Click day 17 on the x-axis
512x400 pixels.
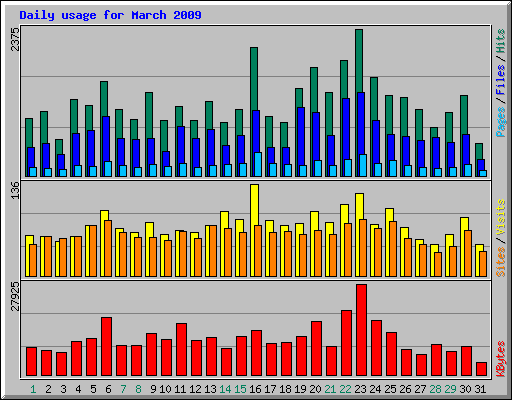coord(270,389)
